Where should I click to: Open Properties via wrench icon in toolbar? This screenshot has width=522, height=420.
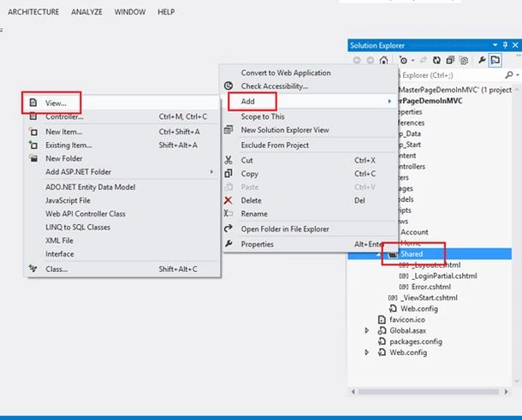[482, 60]
